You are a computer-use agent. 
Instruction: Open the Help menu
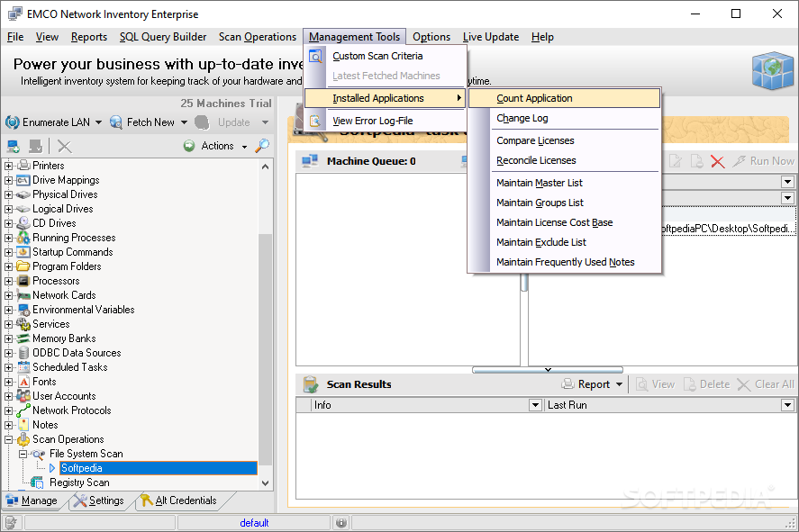(x=542, y=37)
